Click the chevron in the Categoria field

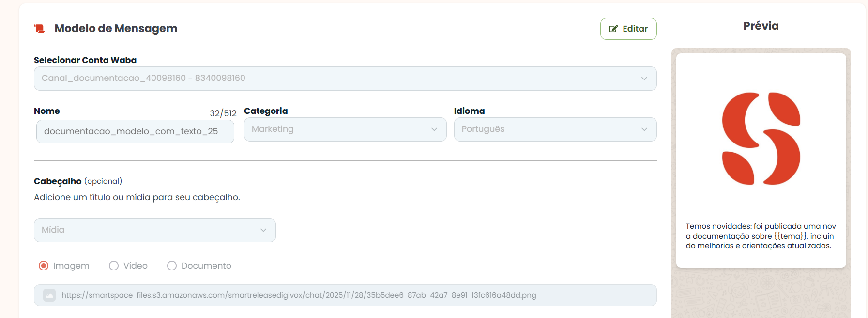click(x=434, y=129)
